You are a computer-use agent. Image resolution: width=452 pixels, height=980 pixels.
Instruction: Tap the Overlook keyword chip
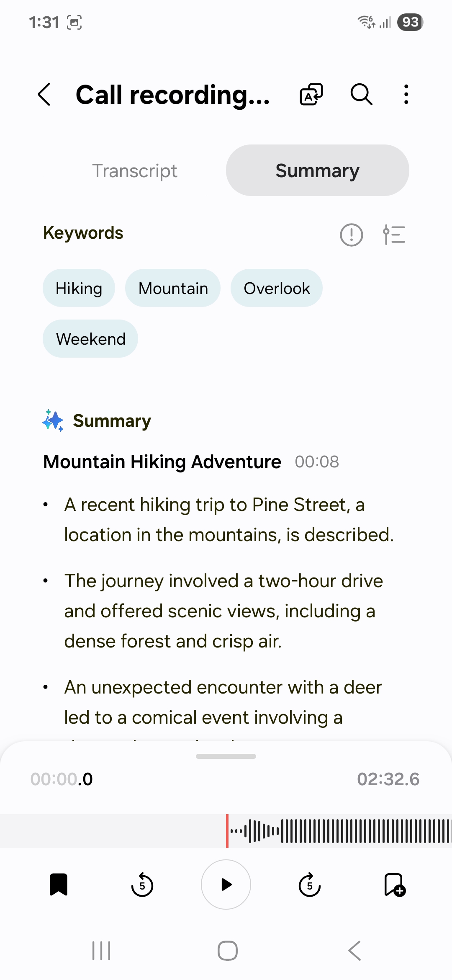click(277, 288)
